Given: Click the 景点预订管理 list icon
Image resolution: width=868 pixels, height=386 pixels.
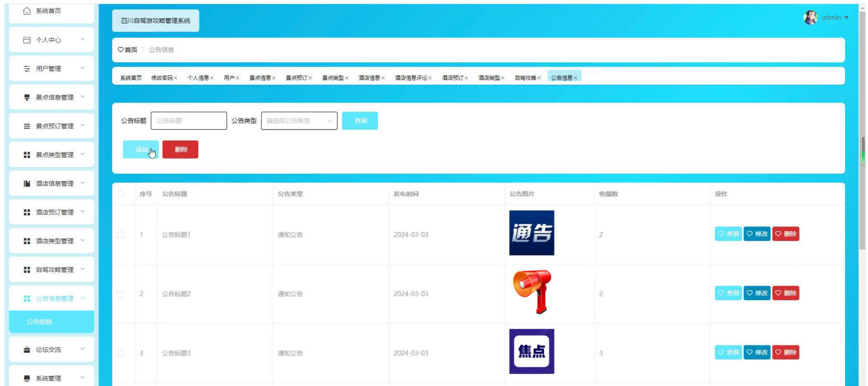Looking at the screenshot, I should [x=27, y=126].
